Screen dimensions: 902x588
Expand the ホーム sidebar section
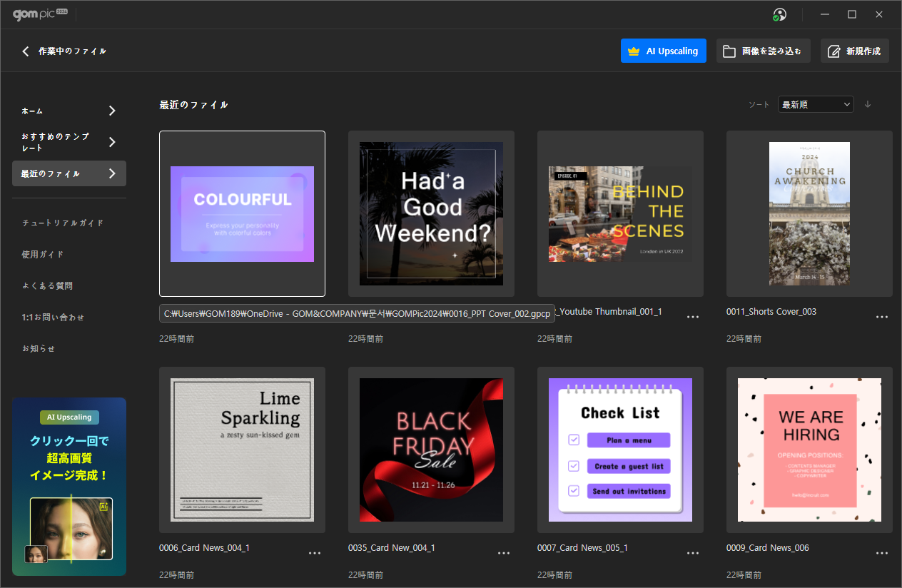point(69,111)
